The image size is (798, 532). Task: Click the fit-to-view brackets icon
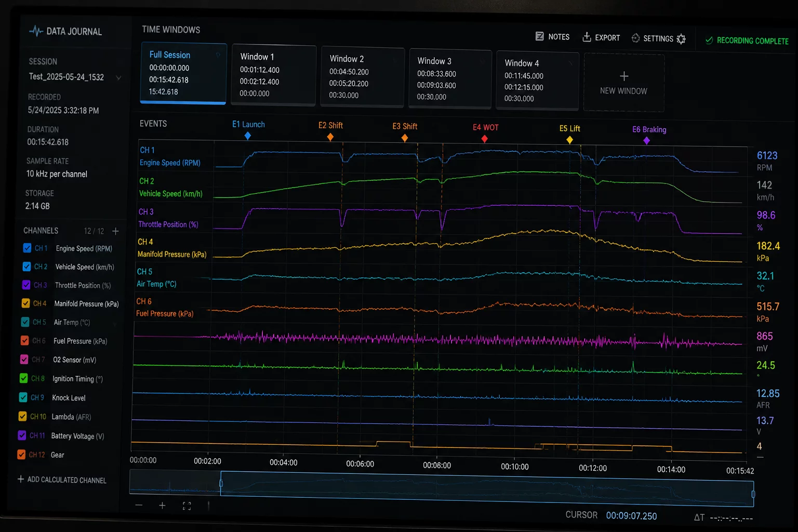[187, 506]
